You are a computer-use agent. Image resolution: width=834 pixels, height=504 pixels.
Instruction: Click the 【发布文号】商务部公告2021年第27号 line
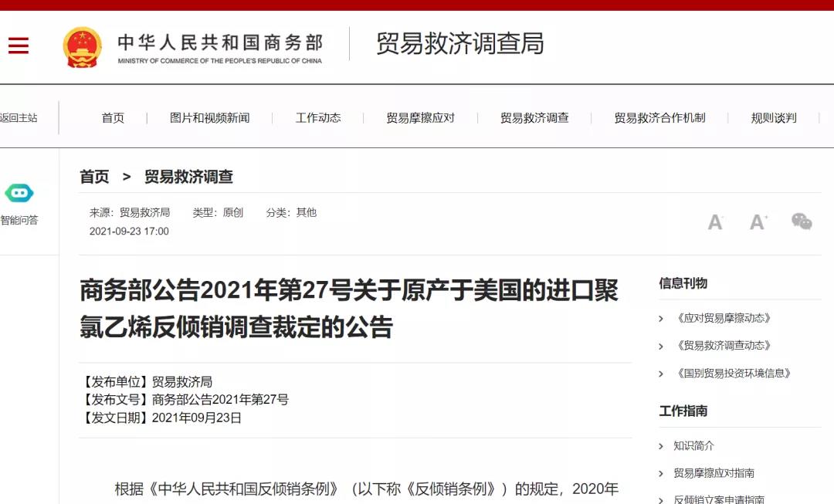click(x=184, y=400)
